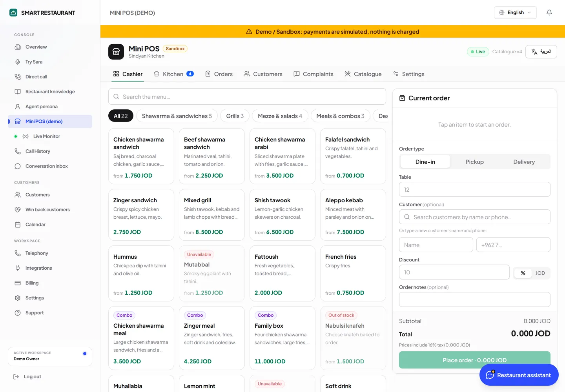Open the Catalogue tab
Image resolution: width=565 pixels, height=392 pixels.
[x=363, y=74]
